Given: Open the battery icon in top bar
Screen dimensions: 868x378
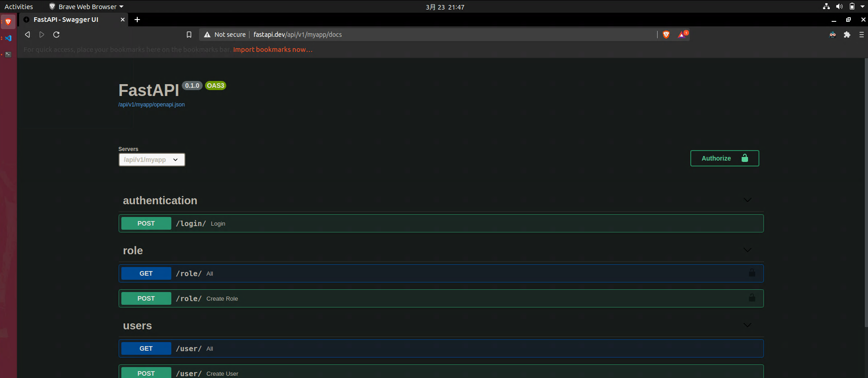Looking at the screenshot, I should 852,6.
